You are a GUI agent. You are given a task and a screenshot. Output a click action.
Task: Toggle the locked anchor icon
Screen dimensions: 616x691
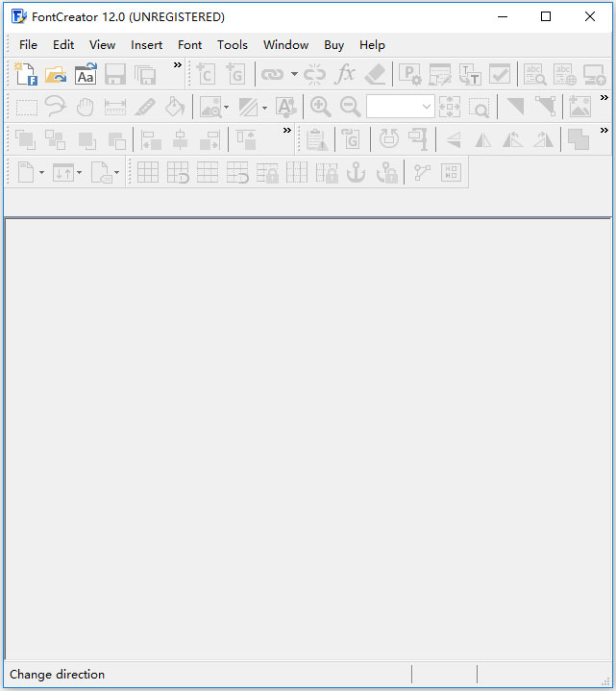click(x=386, y=172)
